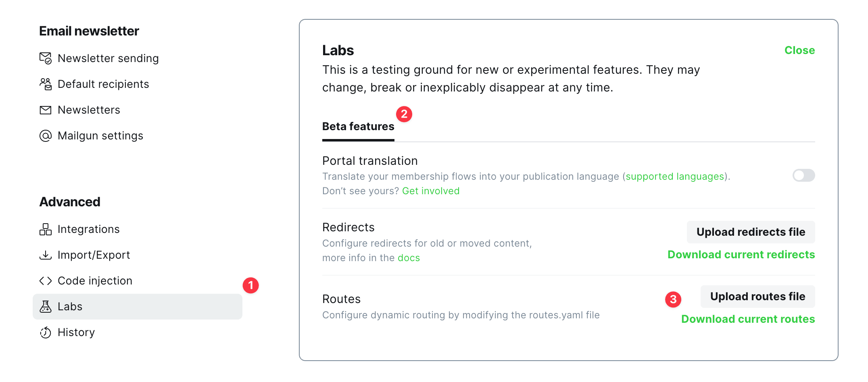Viewport: 868px width, 382px height.
Task: Click Upload redirects file button
Action: click(x=751, y=232)
